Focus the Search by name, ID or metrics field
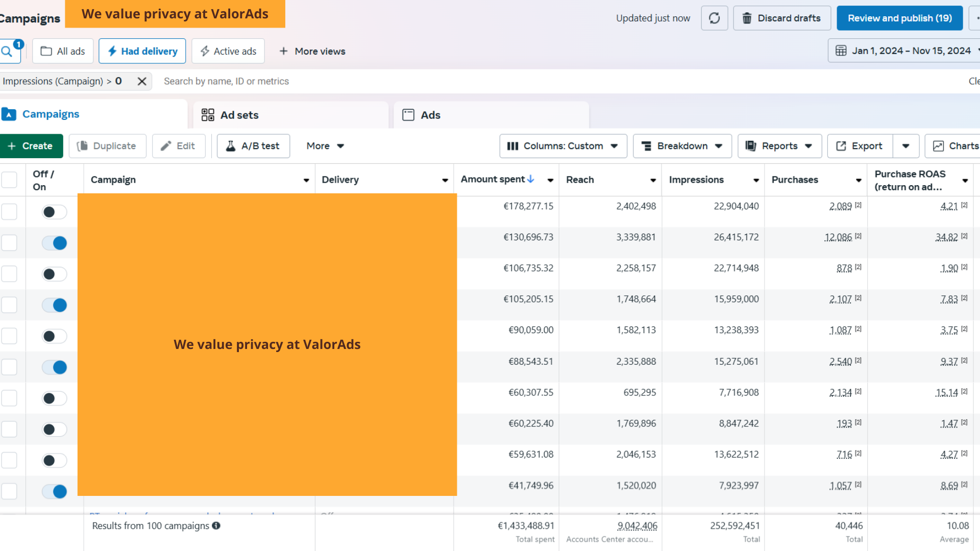The image size is (980, 551). tap(226, 81)
